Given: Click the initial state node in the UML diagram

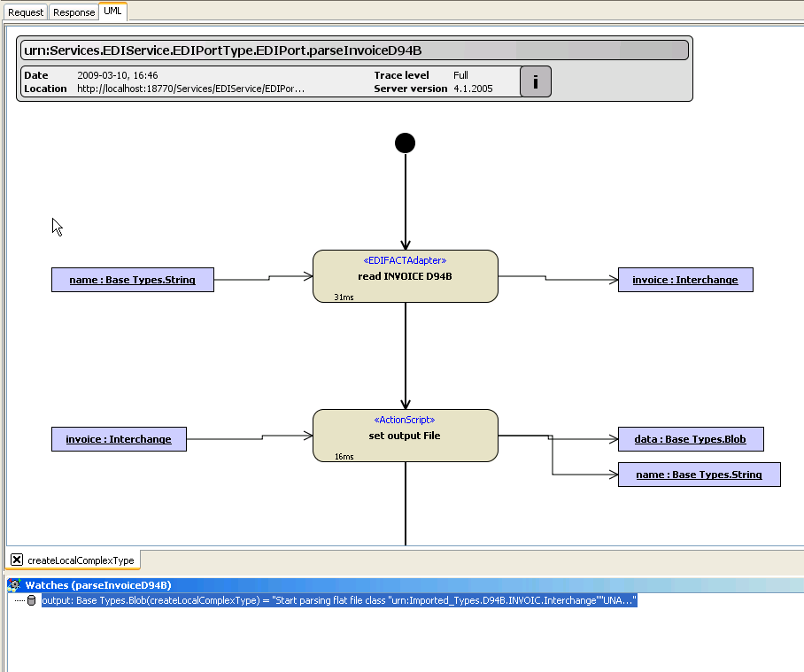Looking at the screenshot, I should [405, 142].
